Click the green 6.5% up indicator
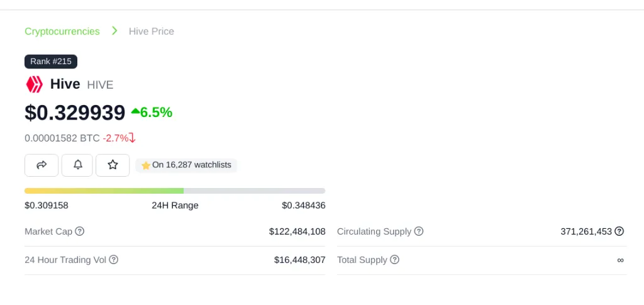This screenshot has height=305, width=644. (x=152, y=112)
